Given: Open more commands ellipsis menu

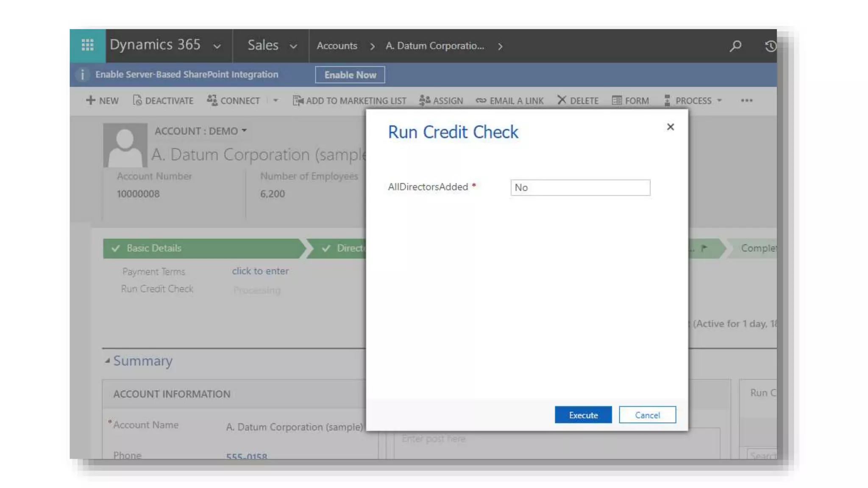Looking at the screenshot, I should tap(746, 100).
